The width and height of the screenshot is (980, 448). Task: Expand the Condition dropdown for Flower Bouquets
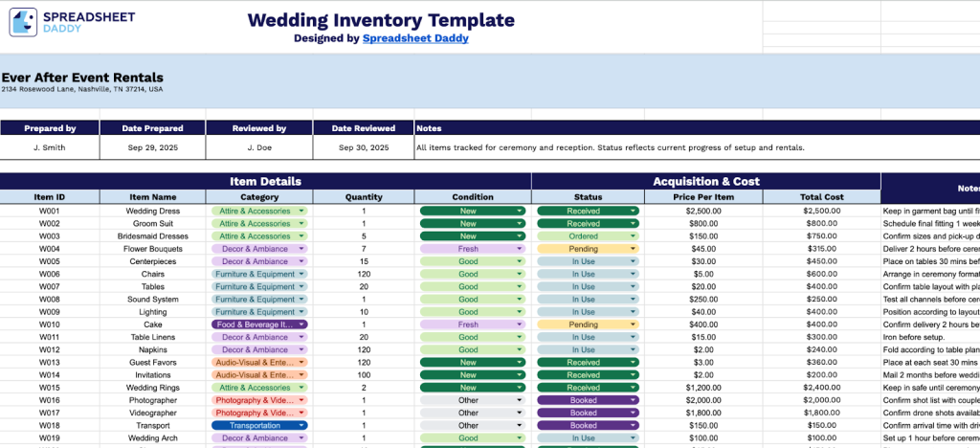520,249
